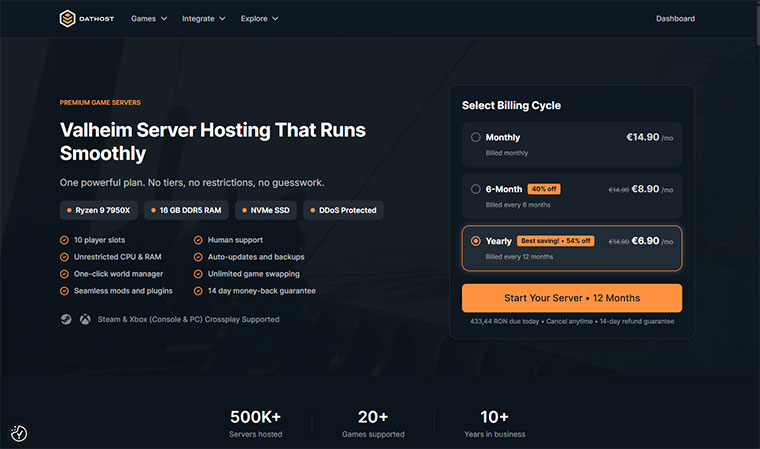This screenshot has height=449, width=760.
Task: Click checkmark icon beside 10 player slots
Action: [64, 240]
